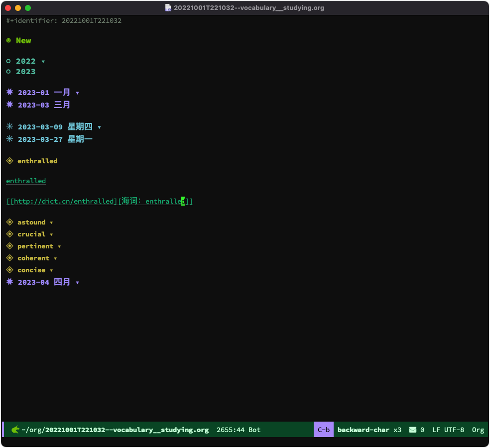Select the 2023-03-27 星期一 heading
The width and height of the screenshot is (490, 448).
[55, 139]
